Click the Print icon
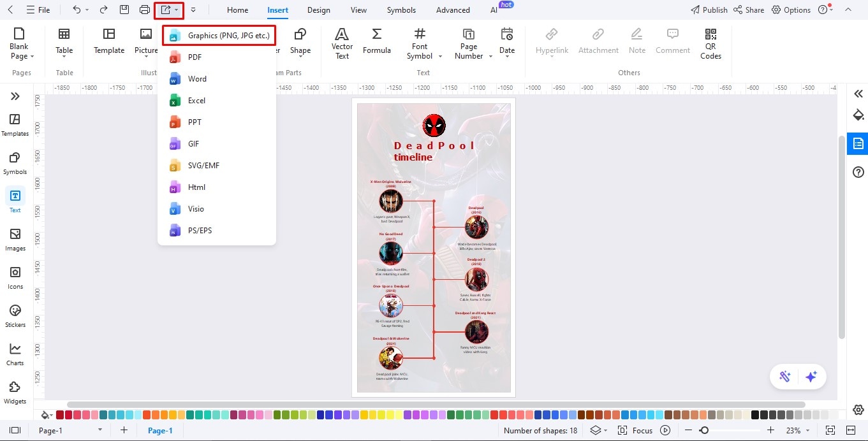Image resolution: width=868 pixels, height=441 pixels. click(145, 10)
